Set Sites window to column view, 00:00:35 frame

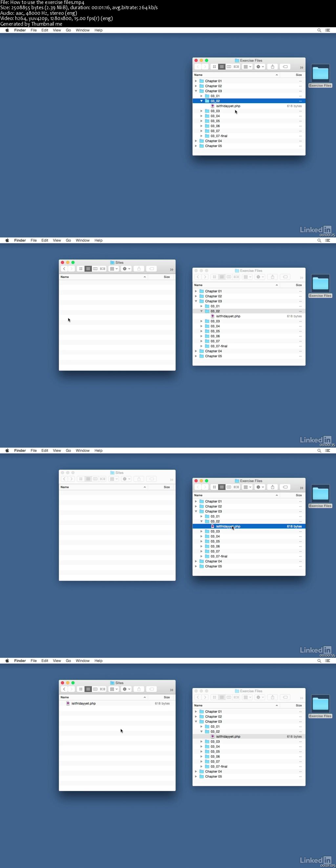click(x=95, y=269)
